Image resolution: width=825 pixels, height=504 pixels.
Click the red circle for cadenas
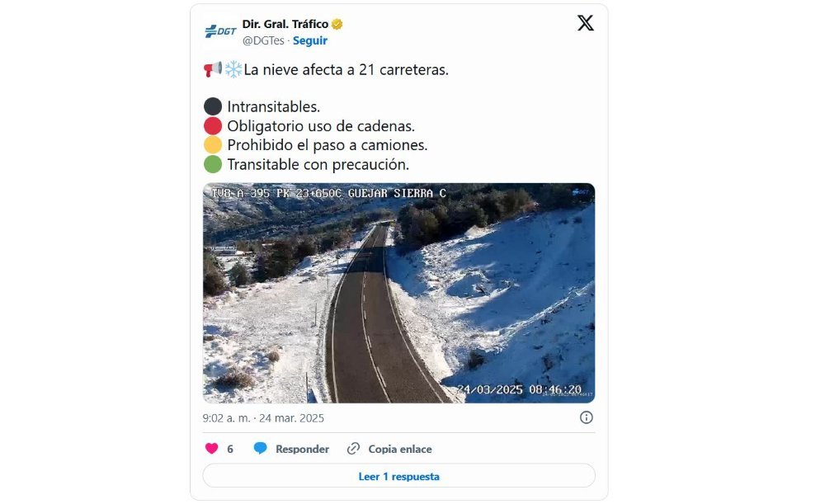coord(213,126)
